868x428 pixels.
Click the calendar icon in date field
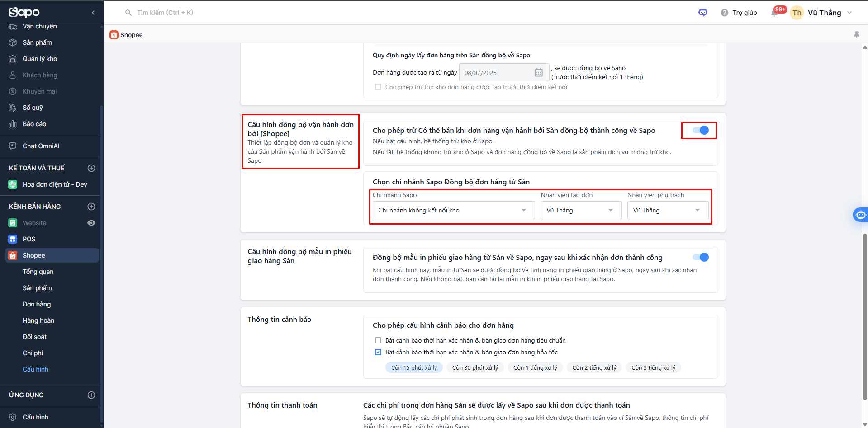coord(539,72)
